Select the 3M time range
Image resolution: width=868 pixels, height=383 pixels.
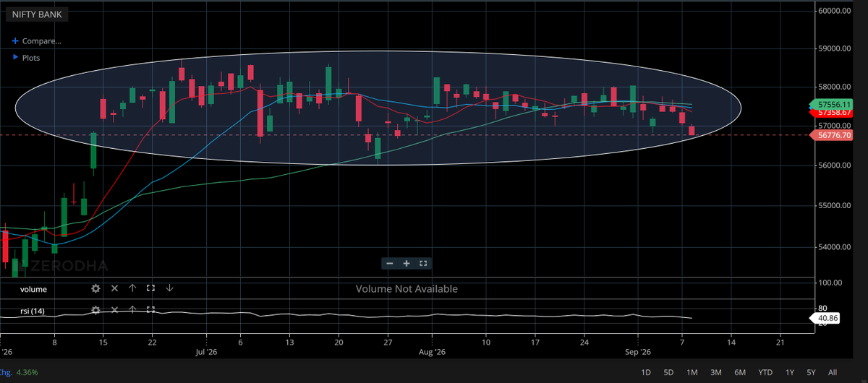tap(716, 373)
